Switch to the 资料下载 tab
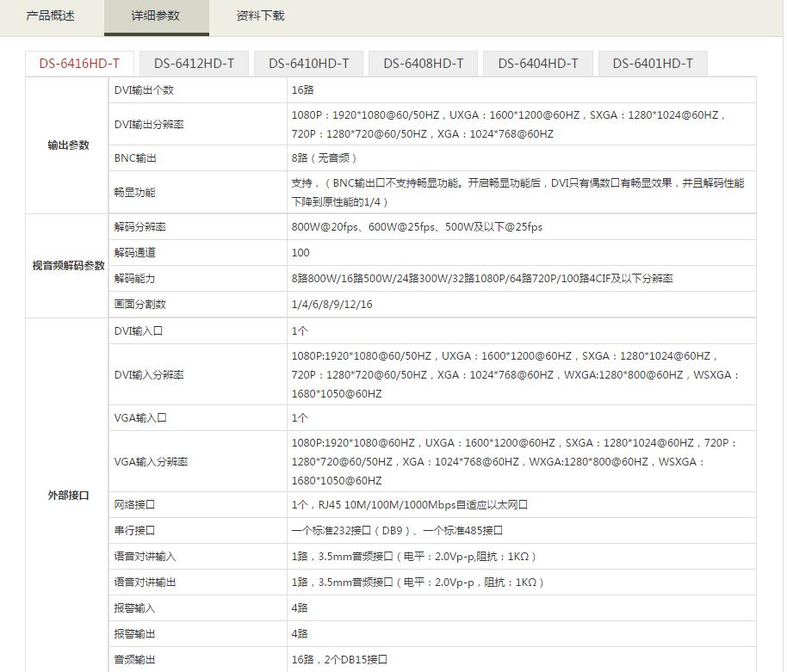787x672 pixels. pyautogui.click(x=260, y=16)
